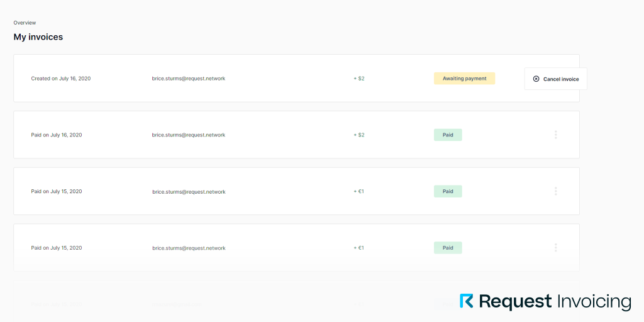Open the options menu for the invoice paid July 16
The height and width of the screenshot is (322, 644).
tap(556, 135)
